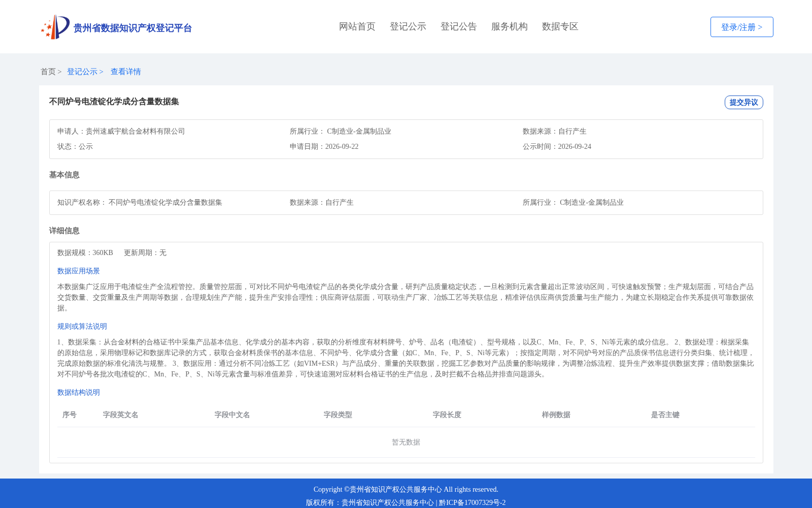Go to 登记公示 in top navigation
Viewport: 812px width, 508px height.
pyautogui.click(x=408, y=26)
